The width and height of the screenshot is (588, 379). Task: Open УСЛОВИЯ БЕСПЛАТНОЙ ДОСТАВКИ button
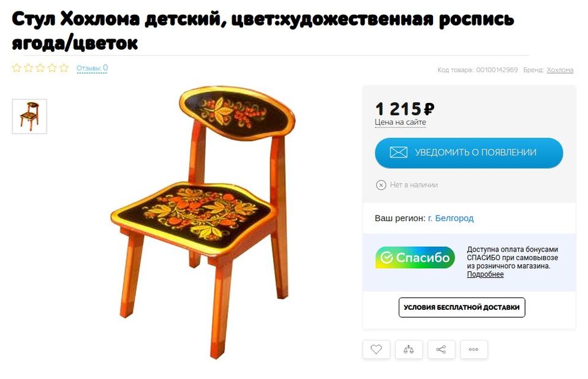coord(462,307)
